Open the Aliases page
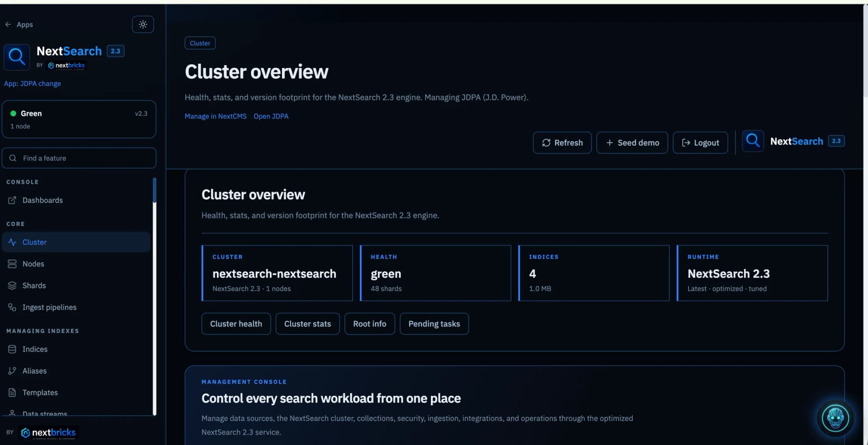This screenshot has height=445, width=868. [x=76, y=371]
